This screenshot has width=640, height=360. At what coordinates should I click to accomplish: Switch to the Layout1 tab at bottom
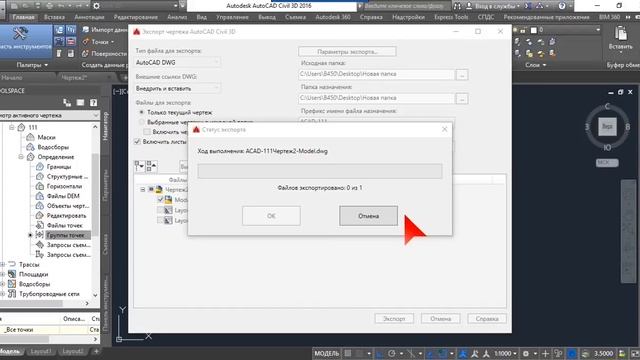tap(41, 351)
